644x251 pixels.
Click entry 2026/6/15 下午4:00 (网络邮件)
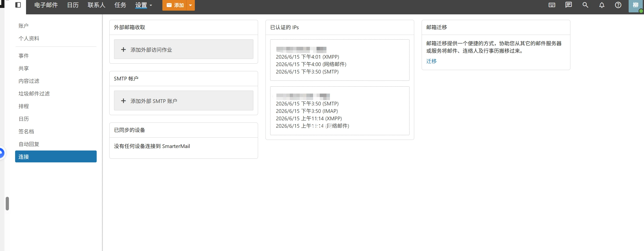point(311,64)
